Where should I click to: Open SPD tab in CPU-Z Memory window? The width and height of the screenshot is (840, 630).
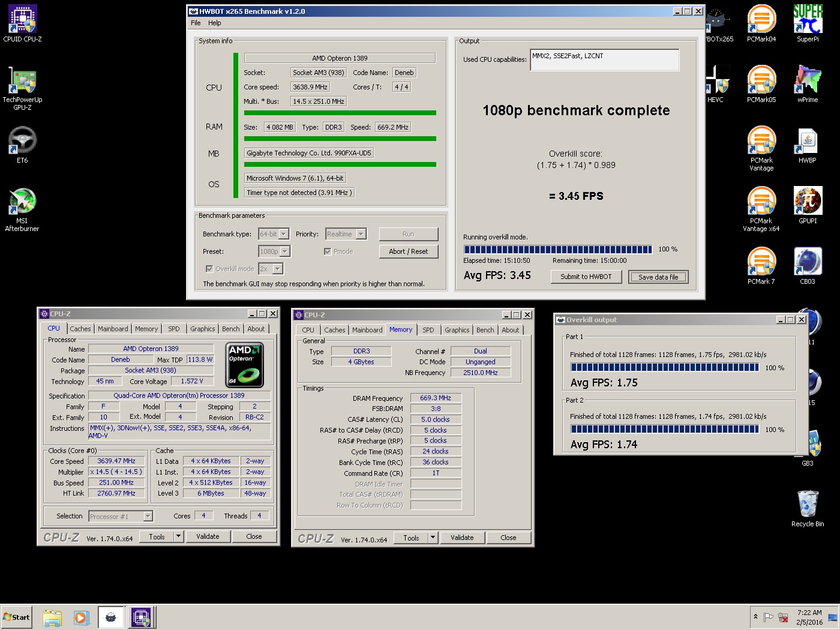coord(428,330)
